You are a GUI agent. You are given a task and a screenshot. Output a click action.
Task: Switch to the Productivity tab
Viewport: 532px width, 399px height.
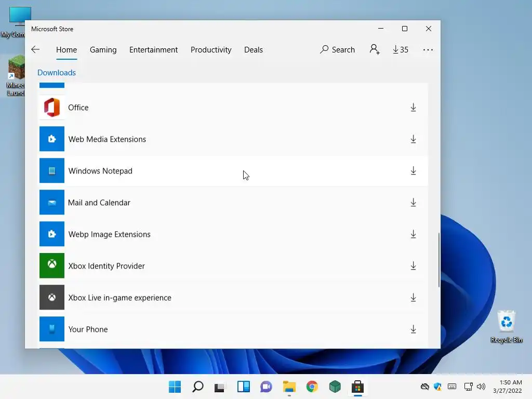(x=211, y=50)
